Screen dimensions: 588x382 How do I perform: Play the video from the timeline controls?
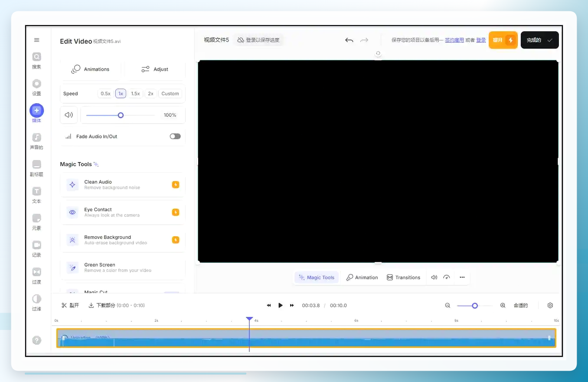281,305
